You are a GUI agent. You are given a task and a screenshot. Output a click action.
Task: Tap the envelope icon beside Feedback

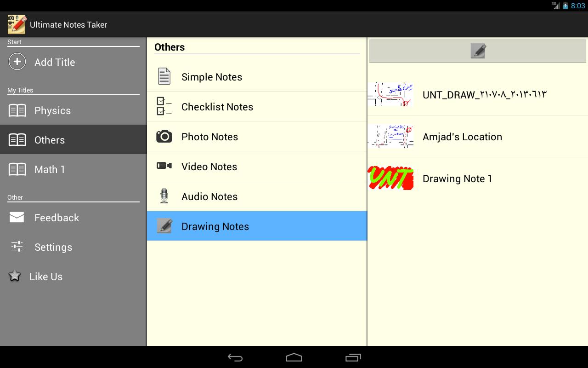coord(16,217)
